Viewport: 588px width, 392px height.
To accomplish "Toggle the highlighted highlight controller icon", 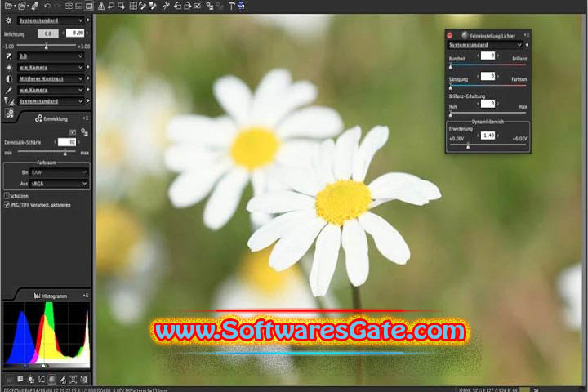I will tap(52, 380).
